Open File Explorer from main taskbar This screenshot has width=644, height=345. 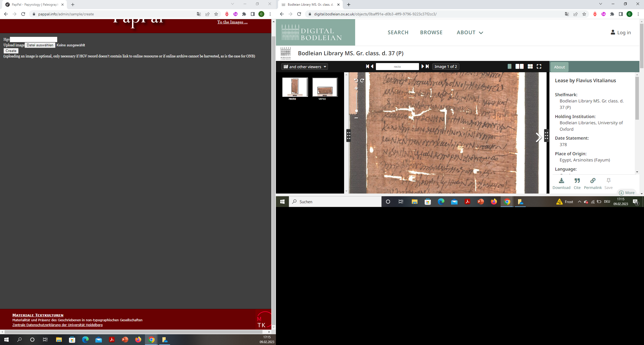[x=59, y=340]
